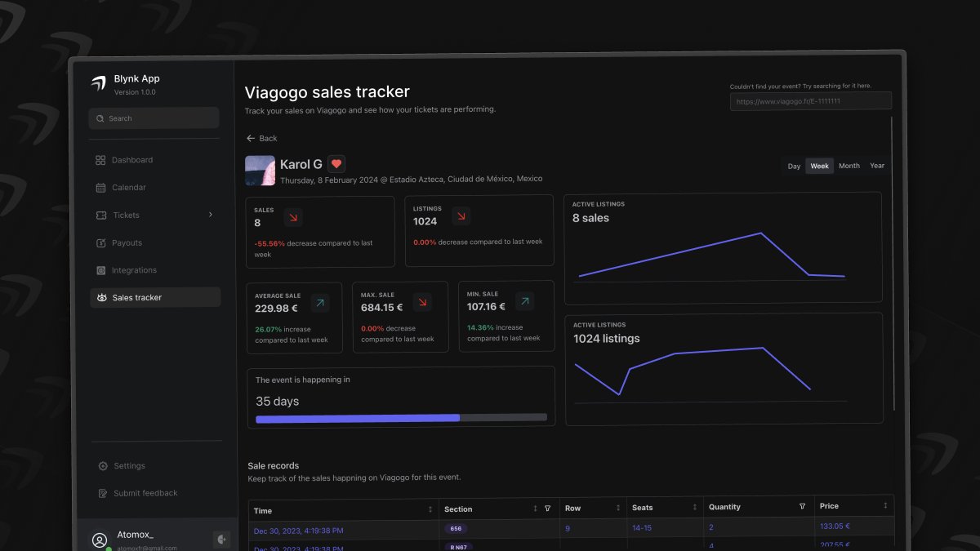The image size is (980, 551).
Task: Expand the Tickets submenu chevron
Action: click(x=211, y=215)
